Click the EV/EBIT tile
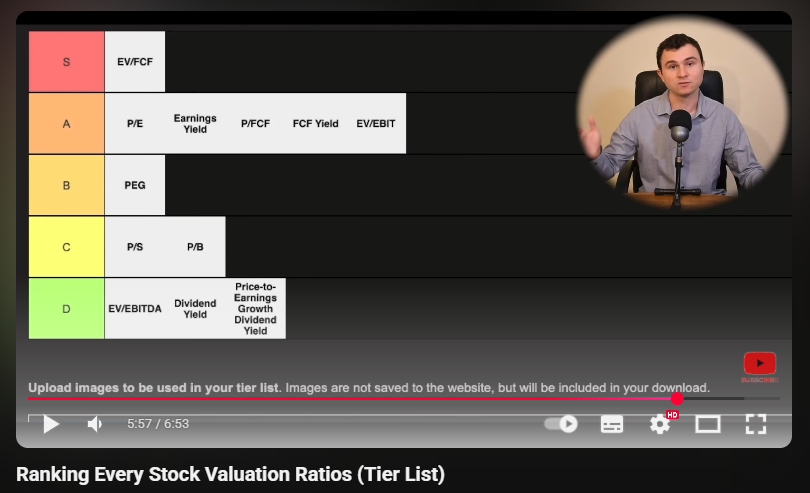This screenshot has width=810, height=493. [376, 124]
